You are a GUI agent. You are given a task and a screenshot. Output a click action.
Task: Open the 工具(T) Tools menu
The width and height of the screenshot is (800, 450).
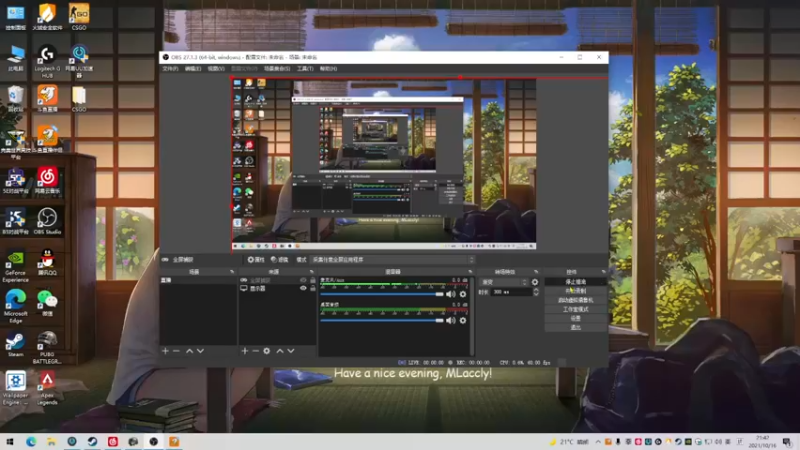click(x=305, y=68)
